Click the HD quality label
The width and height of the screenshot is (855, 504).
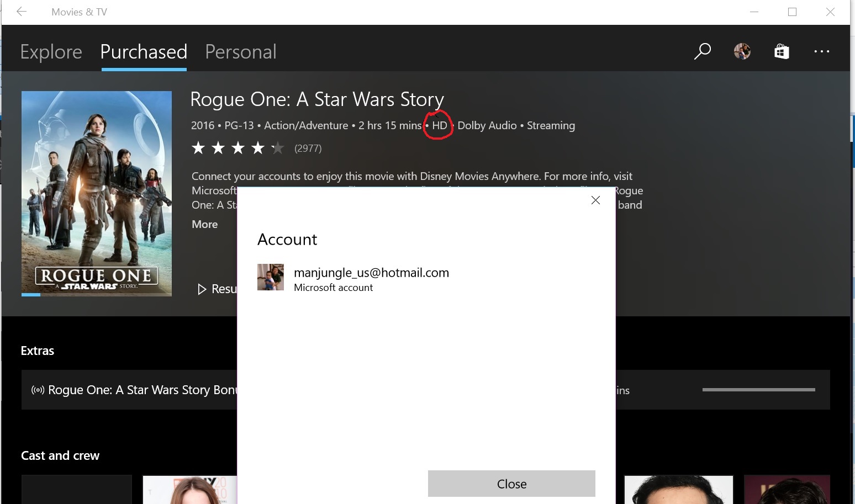coord(440,125)
